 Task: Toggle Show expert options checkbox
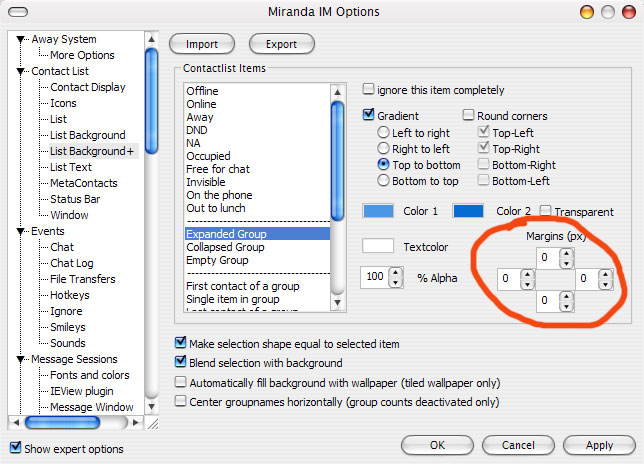(x=16, y=447)
